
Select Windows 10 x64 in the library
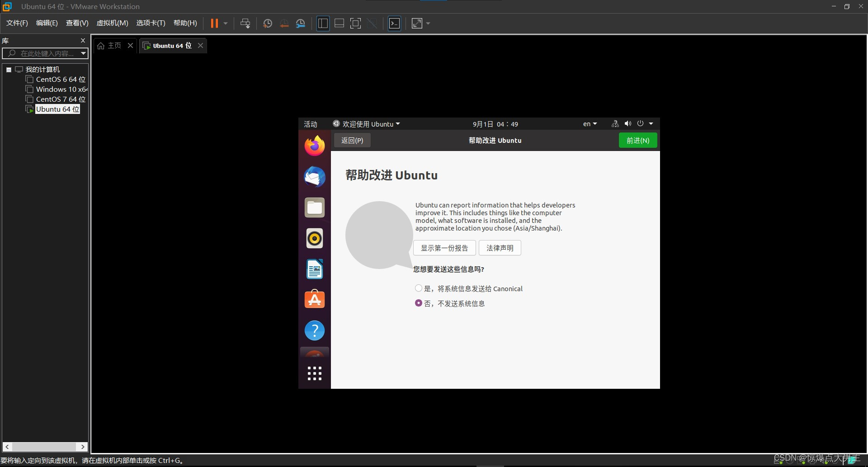coord(57,90)
